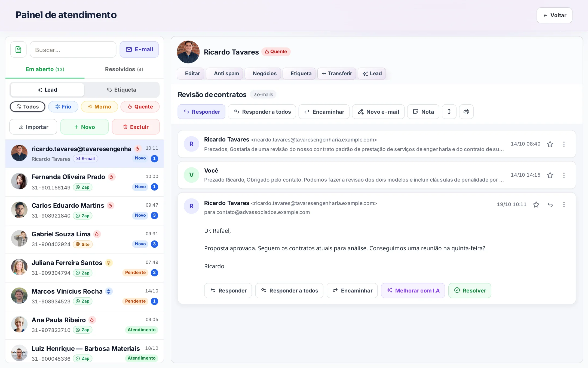Filter leads by Morno
This screenshot has width=588, height=368.
pos(99,107)
